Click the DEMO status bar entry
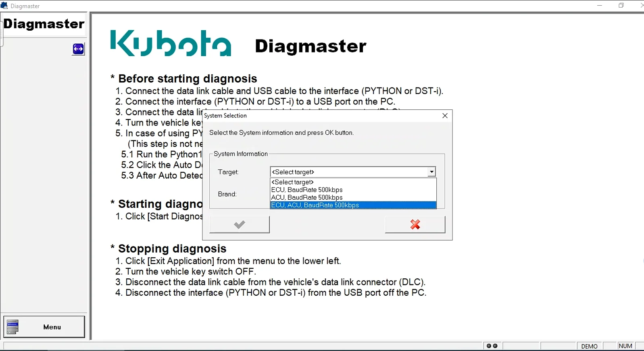644x351 pixels. (x=589, y=346)
